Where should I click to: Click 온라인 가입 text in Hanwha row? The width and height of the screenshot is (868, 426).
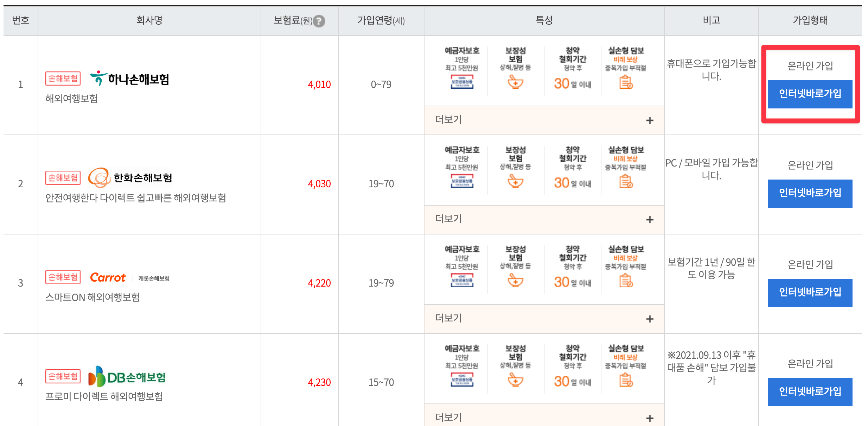coord(810,165)
